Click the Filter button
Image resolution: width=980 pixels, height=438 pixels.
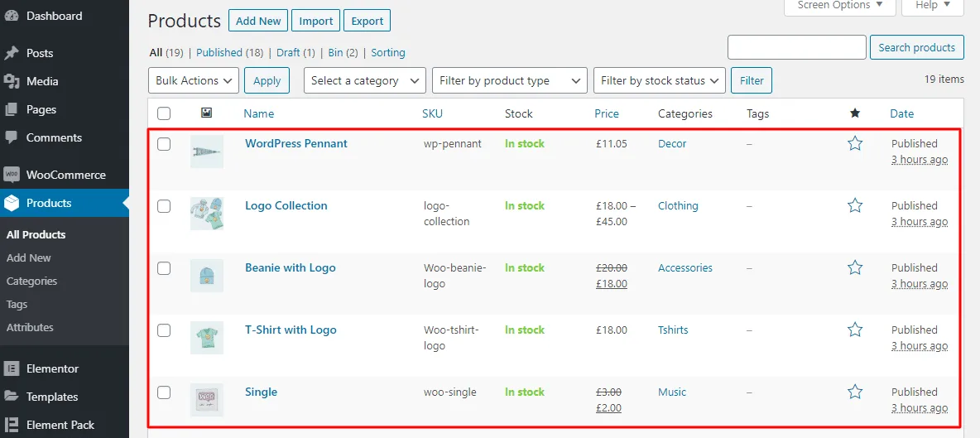pyautogui.click(x=752, y=80)
